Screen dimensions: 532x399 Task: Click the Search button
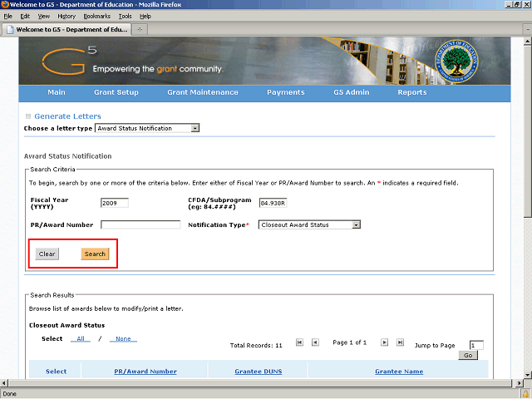95,254
